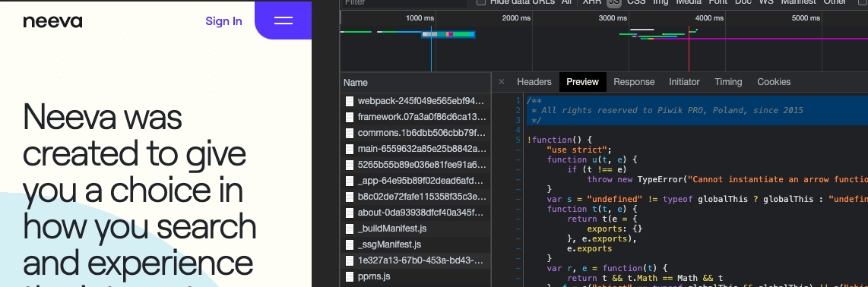Fold the return t && t.Math line
Viewport: 868px width, 287px height.
(518, 279)
